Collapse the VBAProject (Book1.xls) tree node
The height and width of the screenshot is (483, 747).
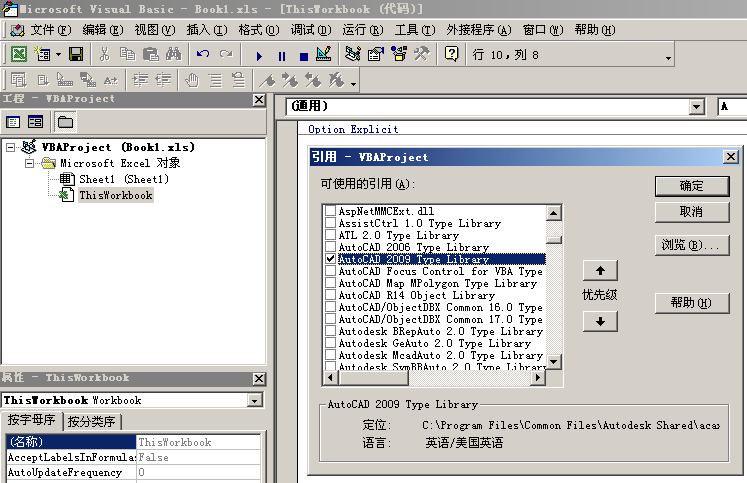coord(10,147)
